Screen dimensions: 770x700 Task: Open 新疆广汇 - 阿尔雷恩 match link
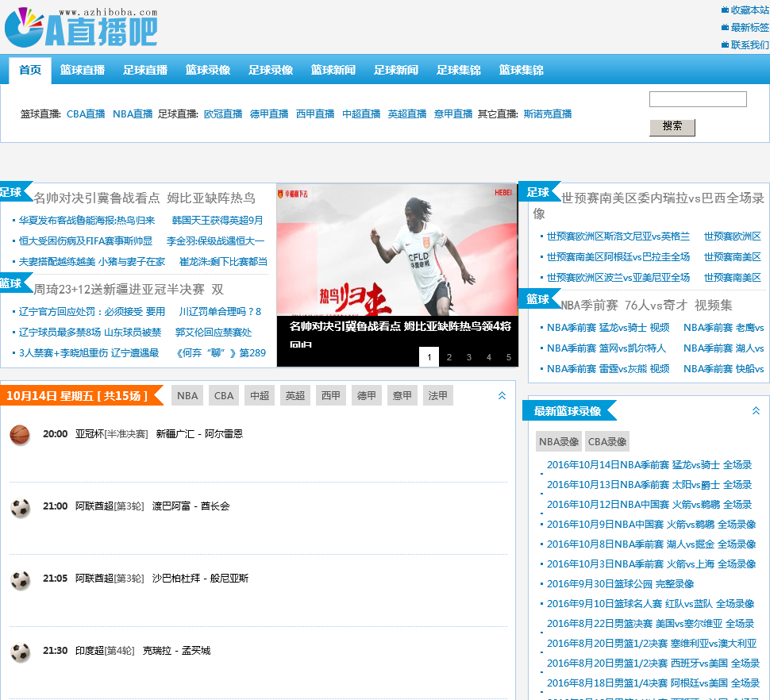(199, 434)
